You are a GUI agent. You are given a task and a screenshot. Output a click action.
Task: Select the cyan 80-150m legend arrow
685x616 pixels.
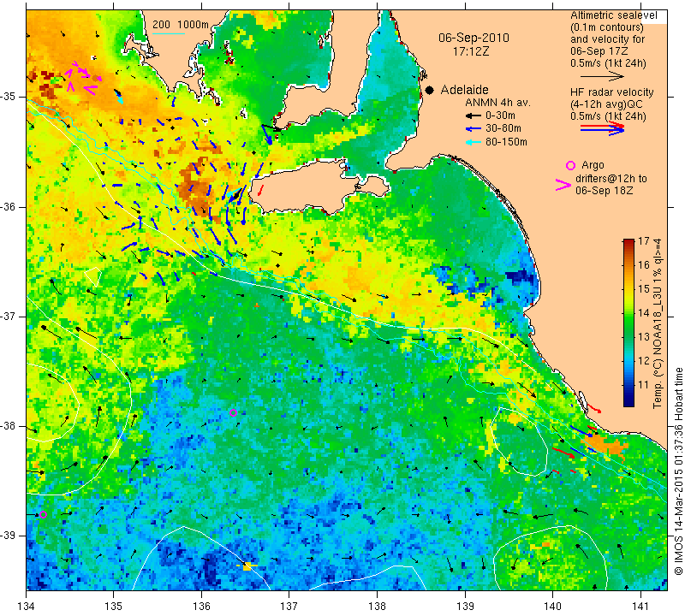(474, 142)
